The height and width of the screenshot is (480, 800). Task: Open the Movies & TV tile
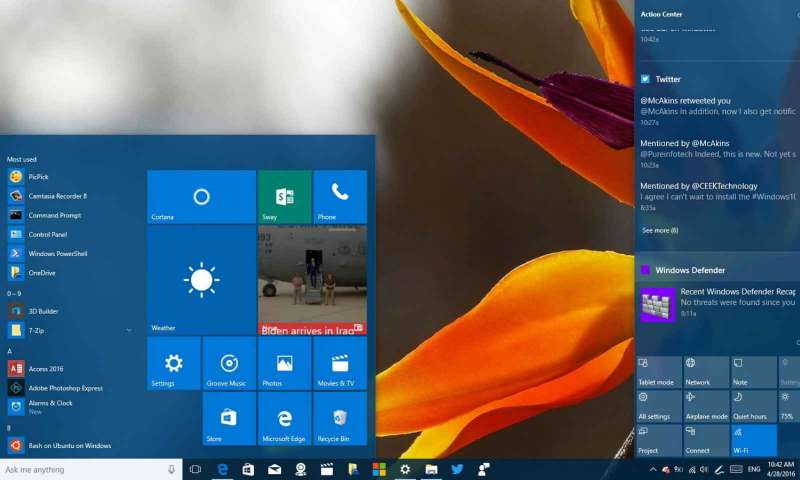tap(340, 363)
